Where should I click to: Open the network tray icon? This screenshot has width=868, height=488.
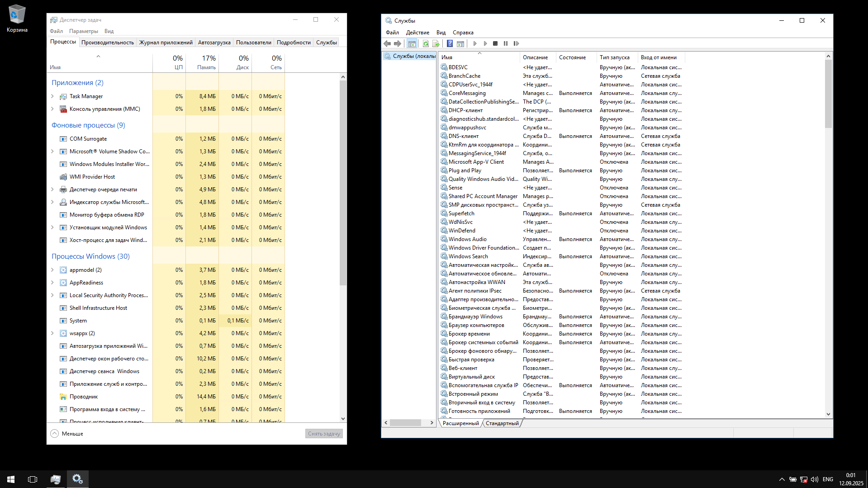click(804, 479)
